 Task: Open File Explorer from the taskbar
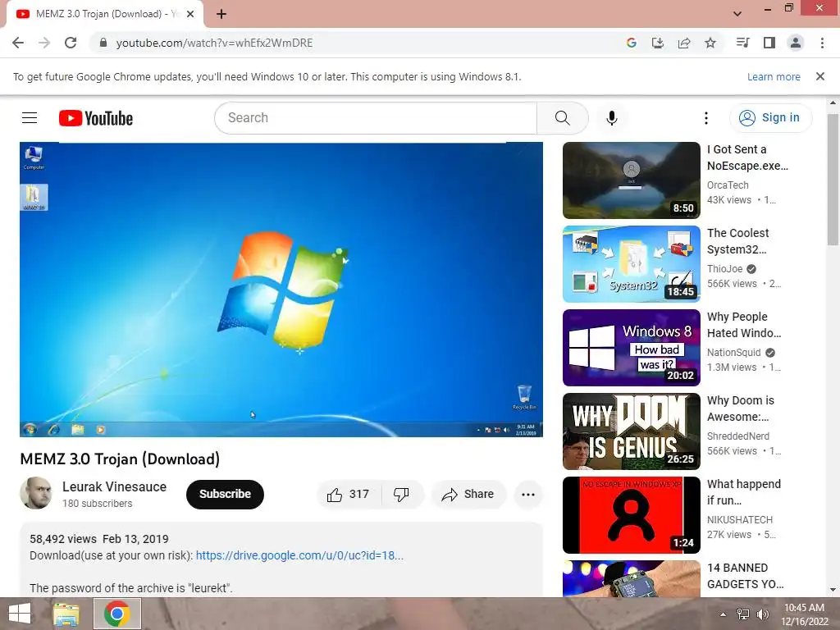pyautogui.click(x=66, y=614)
